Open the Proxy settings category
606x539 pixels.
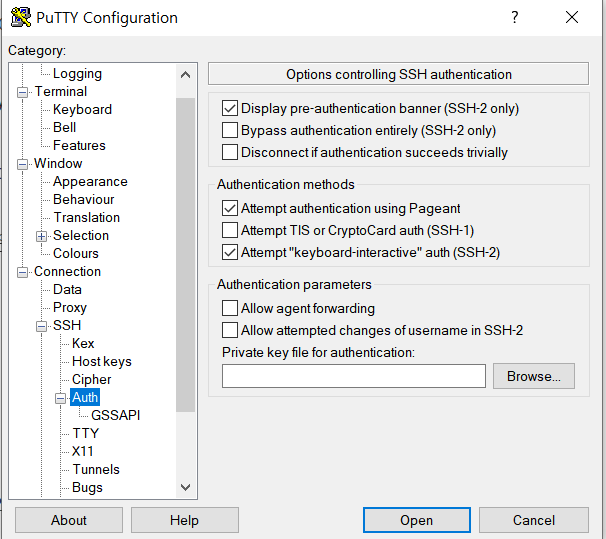coord(70,308)
